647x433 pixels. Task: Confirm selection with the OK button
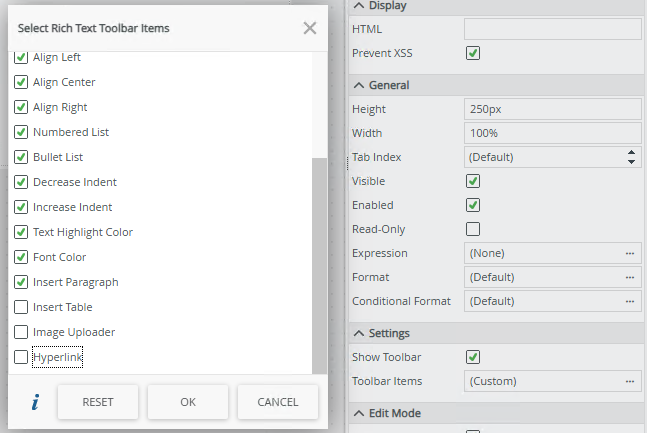pyautogui.click(x=188, y=402)
